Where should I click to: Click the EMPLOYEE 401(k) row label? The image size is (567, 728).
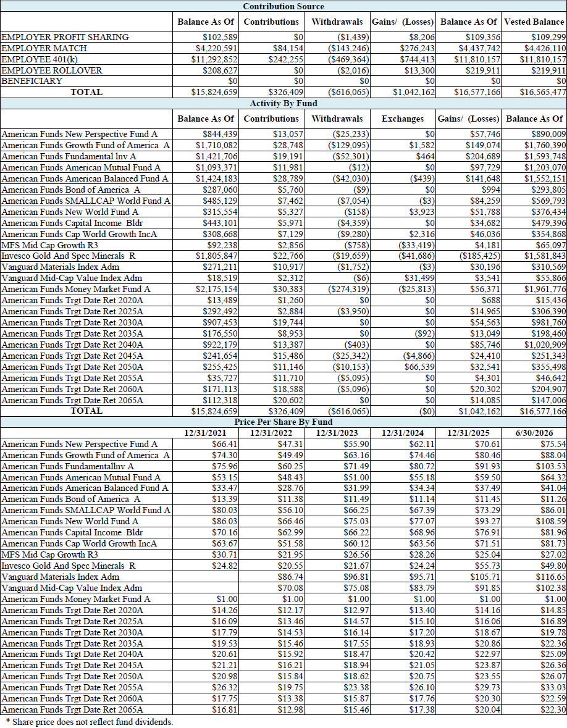coord(41,59)
